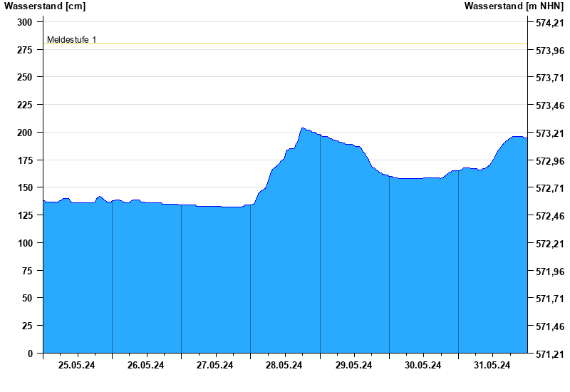Click the 573,21 m NHN value

coord(550,133)
